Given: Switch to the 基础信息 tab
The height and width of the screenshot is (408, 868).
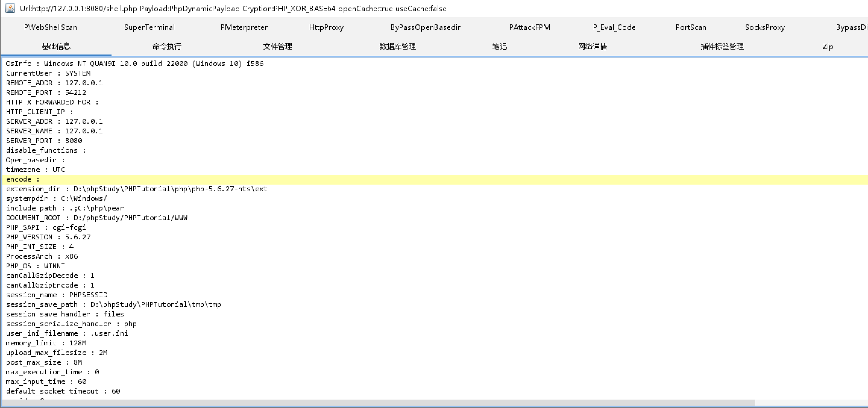Looking at the screenshot, I should 56,46.
